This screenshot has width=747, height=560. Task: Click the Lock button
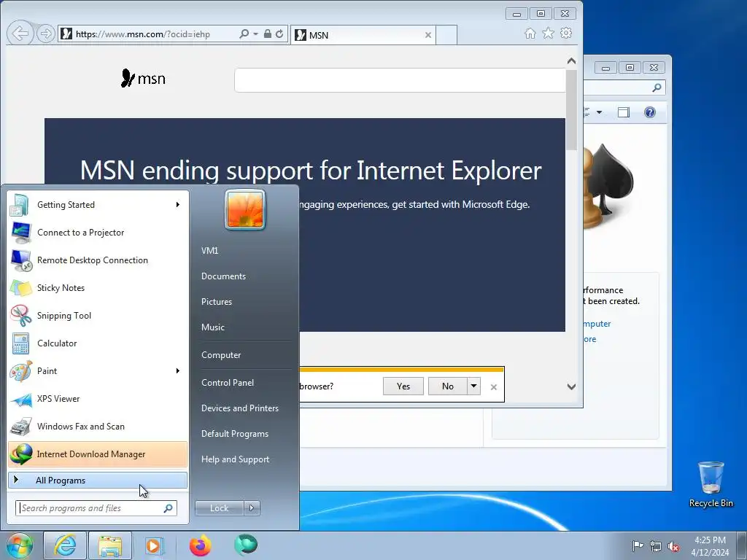[x=219, y=508]
